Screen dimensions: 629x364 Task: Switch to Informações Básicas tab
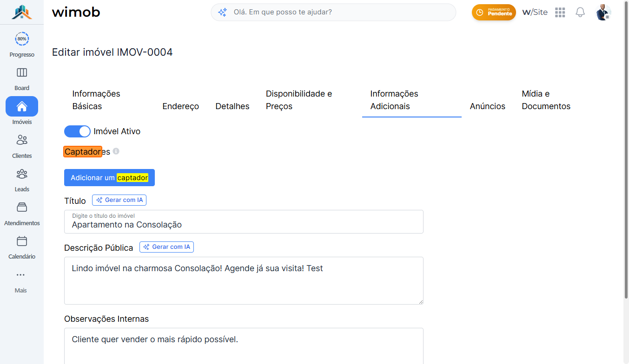96,100
